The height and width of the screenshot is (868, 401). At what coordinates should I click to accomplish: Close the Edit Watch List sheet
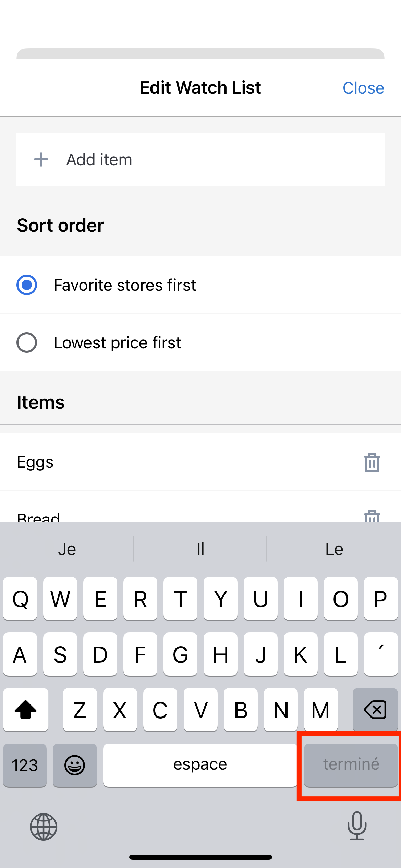[x=363, y=88]
